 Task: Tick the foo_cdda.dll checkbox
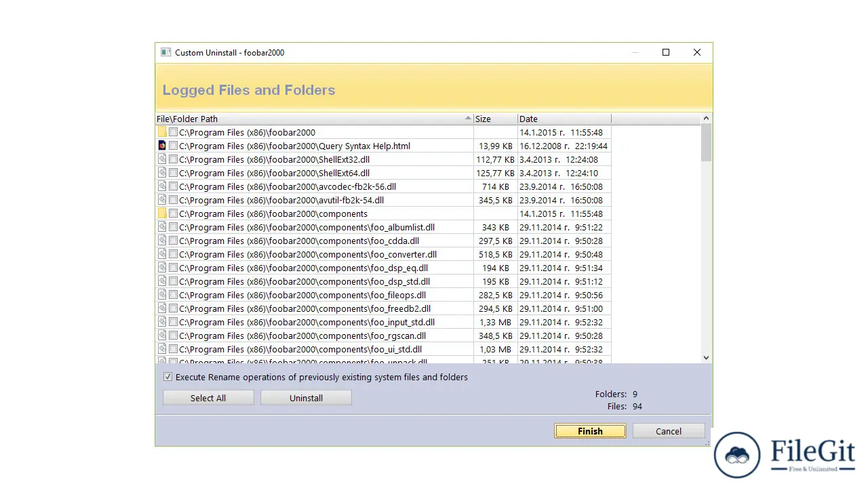click(x=174, y=241)
